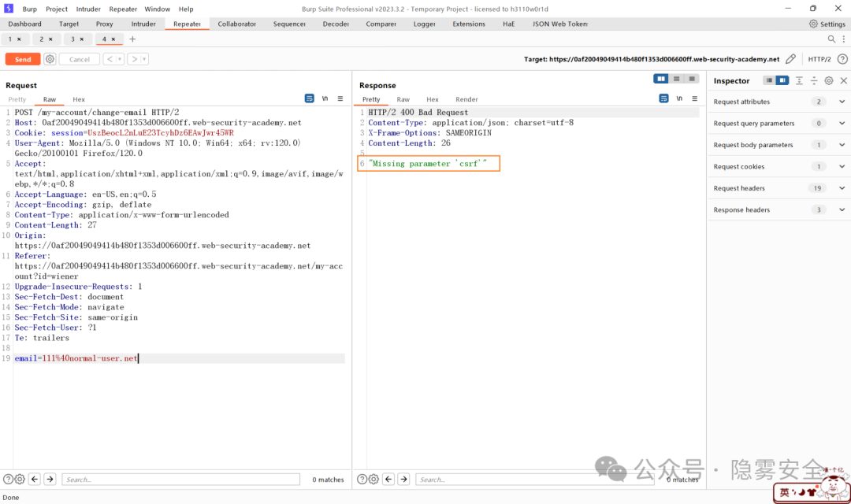Jump to previous request search match

pos(35,479)
